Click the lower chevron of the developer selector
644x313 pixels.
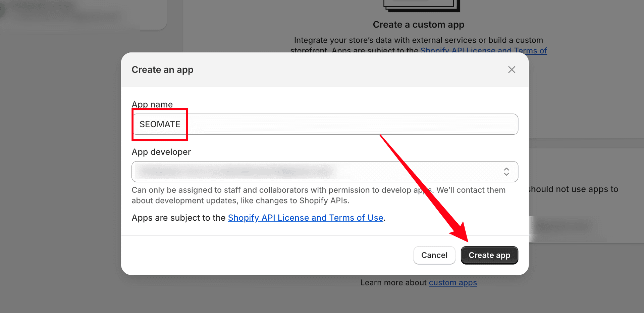click(x=507, y=174)
